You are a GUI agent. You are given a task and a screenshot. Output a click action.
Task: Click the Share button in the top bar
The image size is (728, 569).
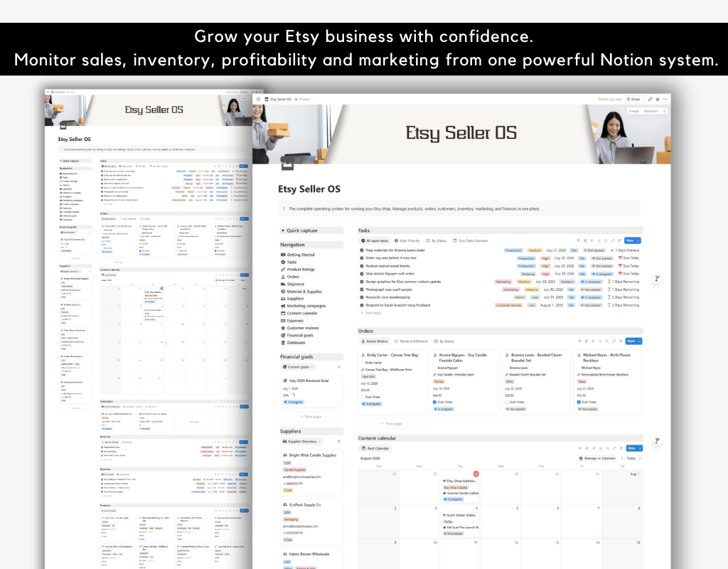pos(635,100)
